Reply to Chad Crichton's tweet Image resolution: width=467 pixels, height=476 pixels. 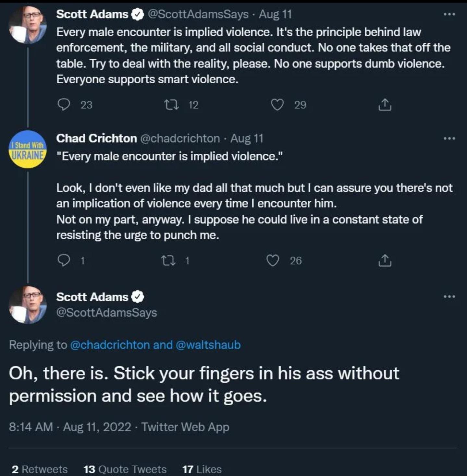(64, 260)
